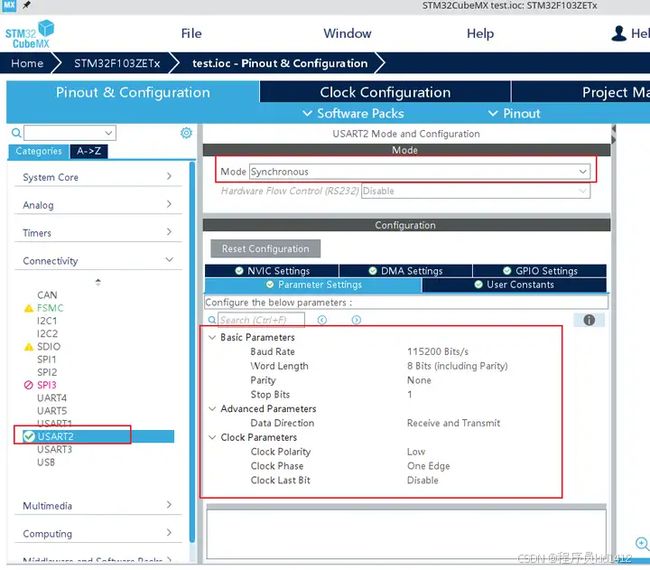Screen dimensions: 650x570
Task: Switch to Project Manager tab
Action: (581, 92)
